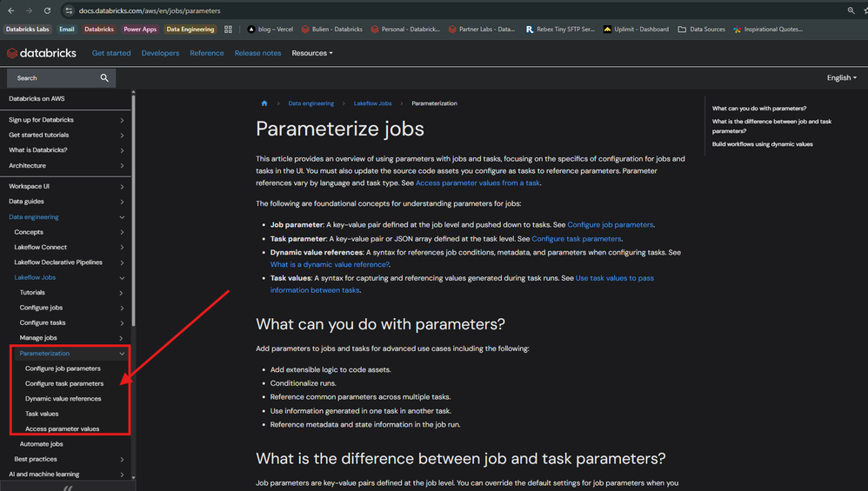Open the bookmarks grid icon after Data Engineering

point(229,29)
